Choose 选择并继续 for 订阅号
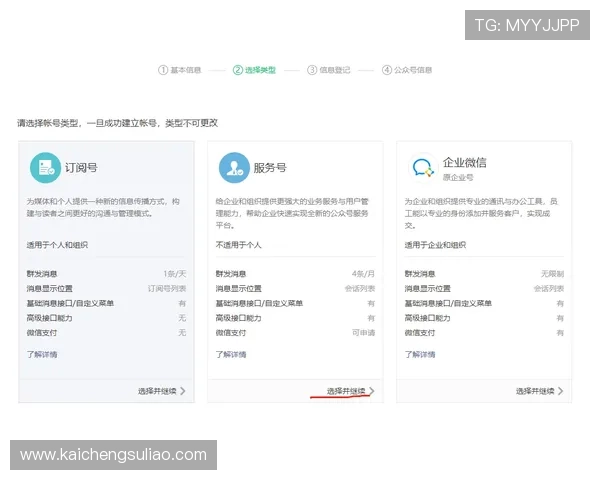 [162, 391]
